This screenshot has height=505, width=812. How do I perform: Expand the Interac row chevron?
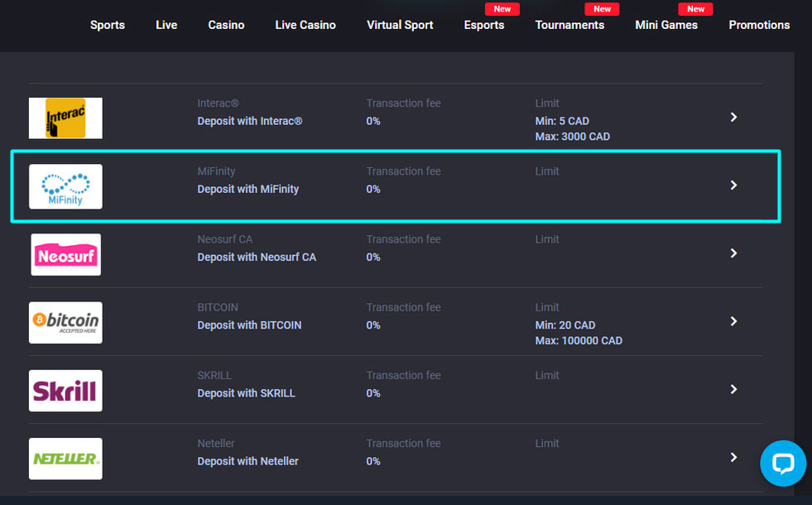(733, 117)
